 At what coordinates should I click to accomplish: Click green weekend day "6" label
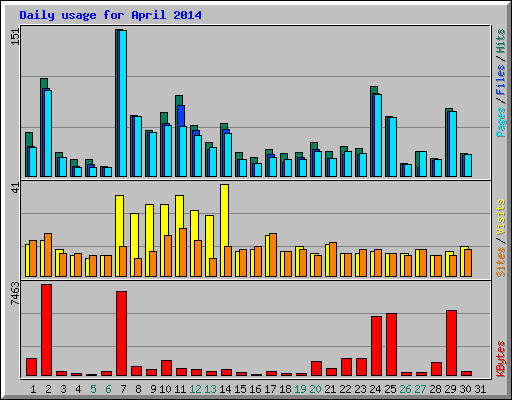pos(108,389)
